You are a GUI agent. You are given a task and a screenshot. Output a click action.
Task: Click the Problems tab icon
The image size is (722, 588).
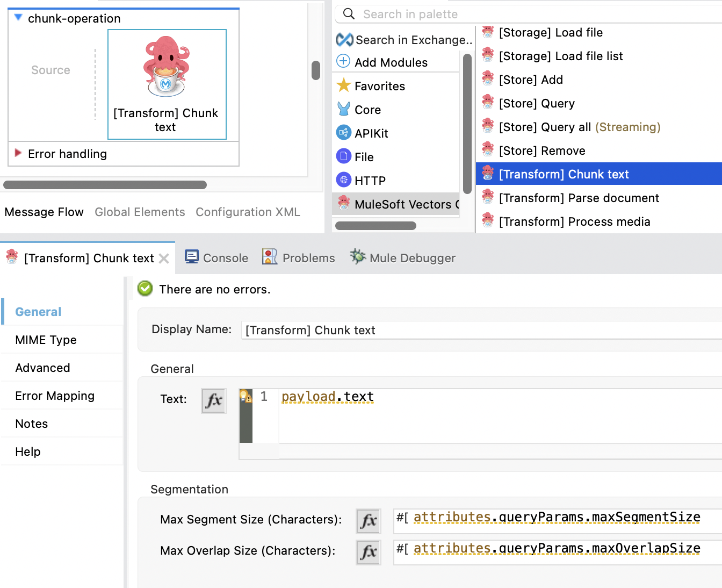tap(270, 257)
